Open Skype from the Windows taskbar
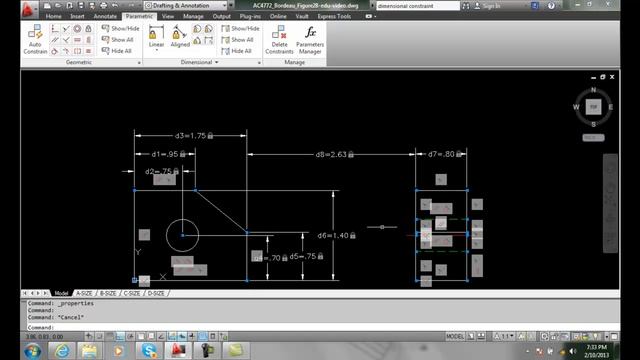 point(149,351)
